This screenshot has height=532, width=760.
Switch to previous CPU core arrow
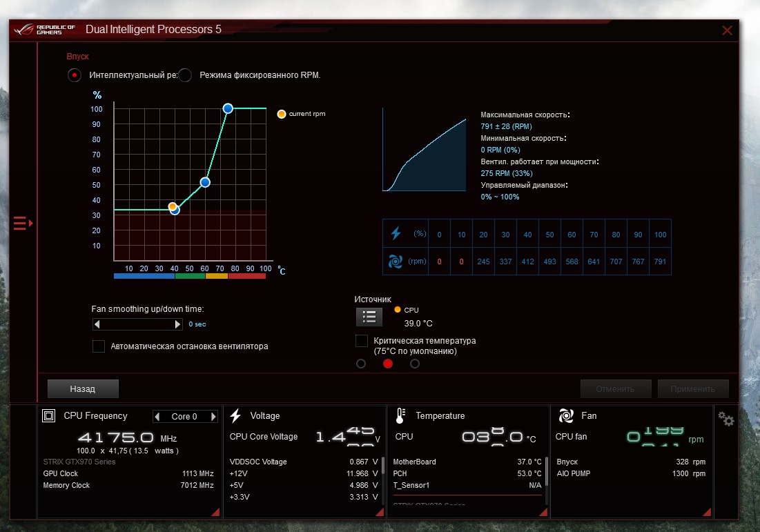(157, 416)
